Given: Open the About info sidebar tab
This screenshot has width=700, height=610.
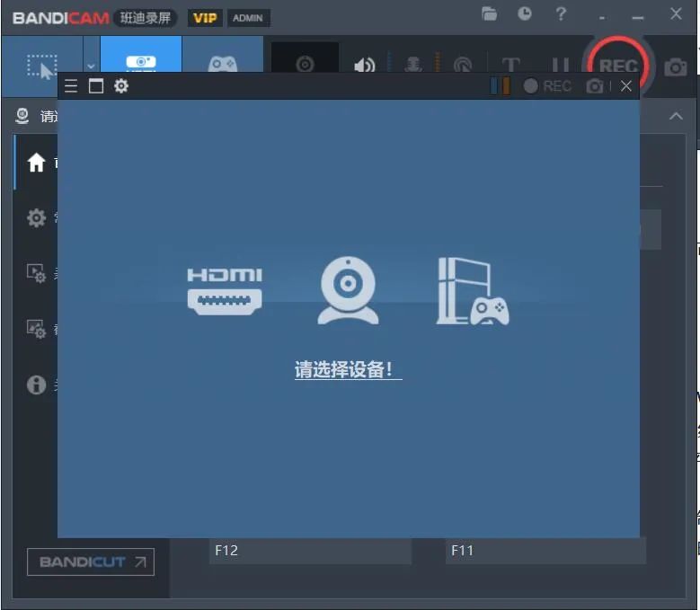Looking at the screenshot, I should [36, 385].
